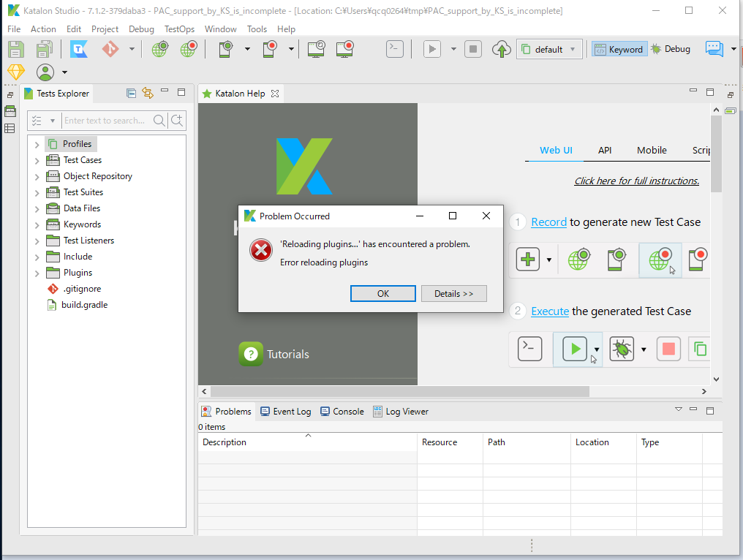Click Collapse All icon in Tests Explorer
Screen dimensions: 743x560
tap(131, 94)
